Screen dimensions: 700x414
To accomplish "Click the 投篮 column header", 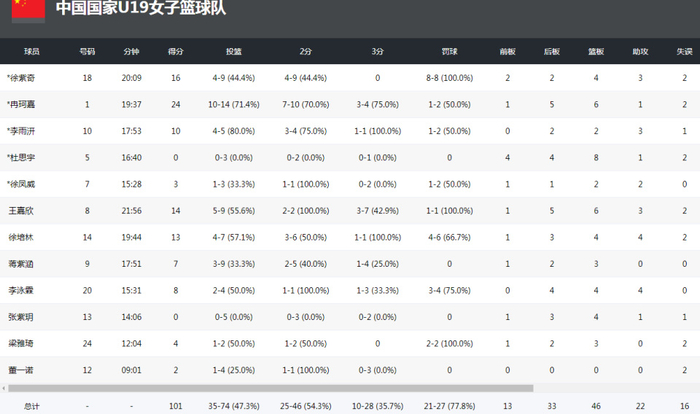I will [233, 50].
